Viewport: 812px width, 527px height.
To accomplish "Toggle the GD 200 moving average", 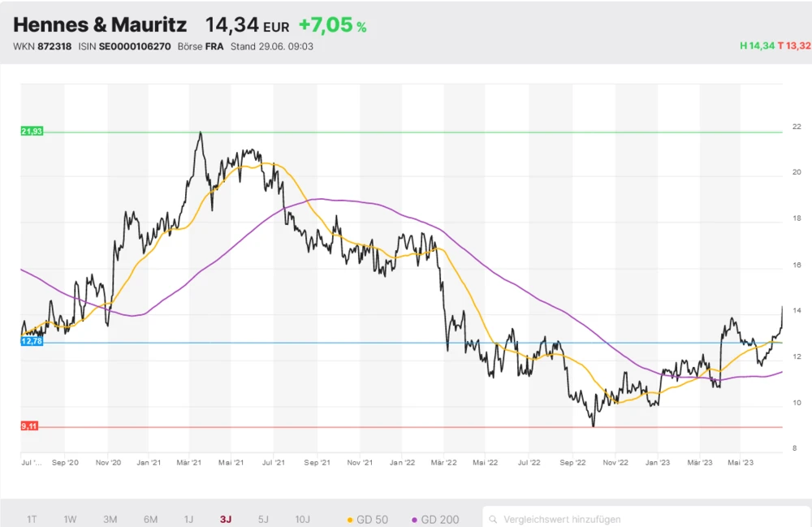I will (435, 519).
